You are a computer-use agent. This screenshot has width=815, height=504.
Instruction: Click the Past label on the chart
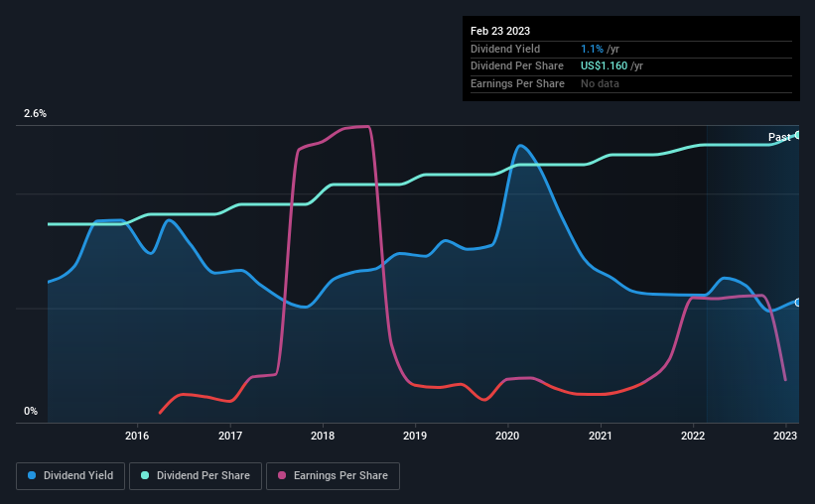779,137
